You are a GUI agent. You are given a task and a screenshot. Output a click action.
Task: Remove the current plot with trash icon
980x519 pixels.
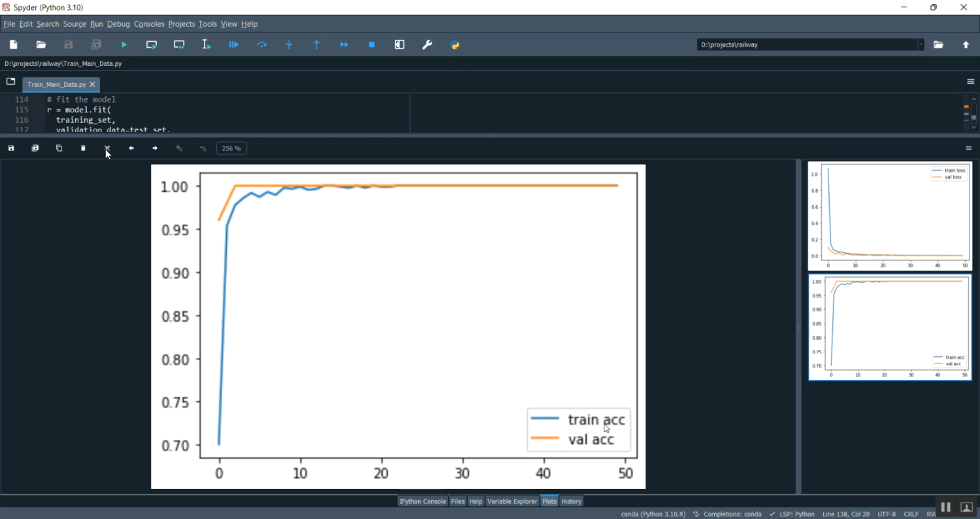pos(83,148)
